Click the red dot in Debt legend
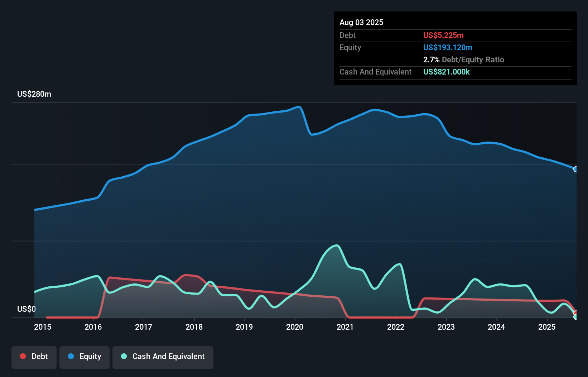588x377 pixels. click(x=23, y=356)
